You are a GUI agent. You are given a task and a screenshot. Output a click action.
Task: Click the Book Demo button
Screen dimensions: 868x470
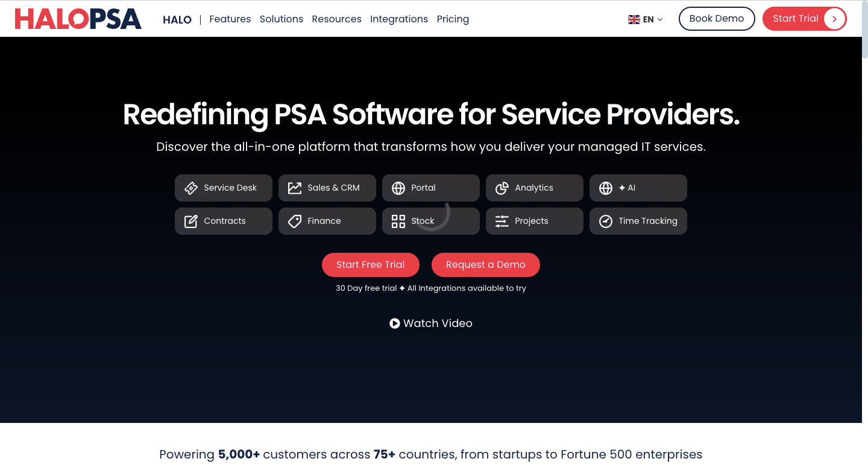coord(717,19)
